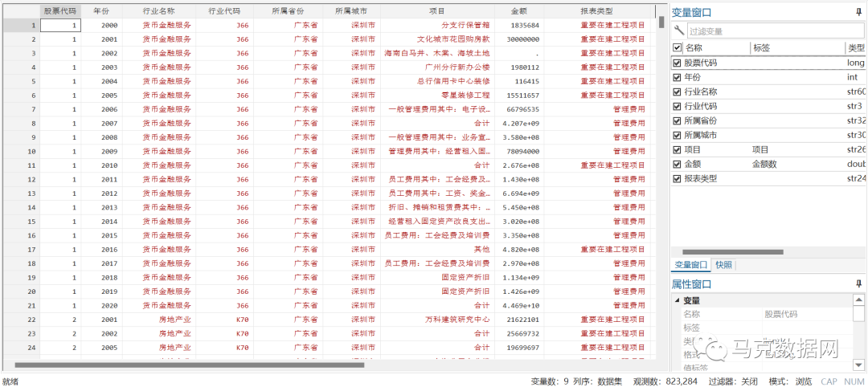Click the 变量数: 9 status bar entry

550,381
